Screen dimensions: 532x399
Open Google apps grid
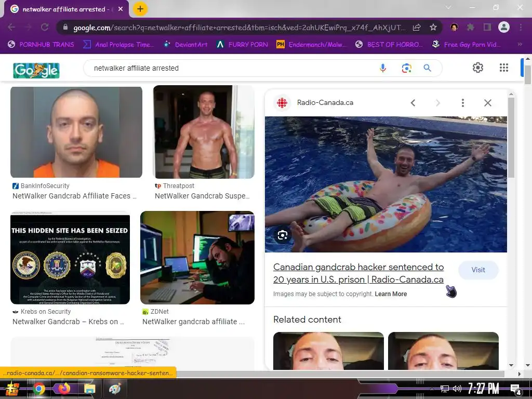[x=504, y=68]
